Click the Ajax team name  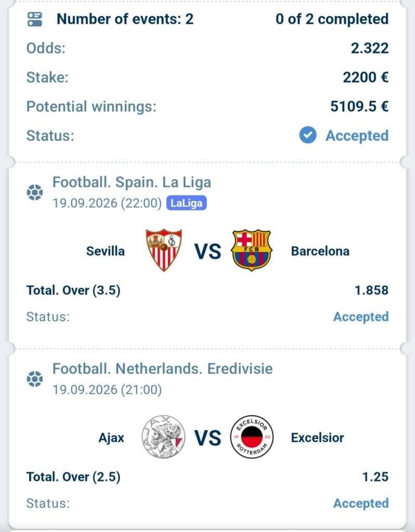coord(111,438)
